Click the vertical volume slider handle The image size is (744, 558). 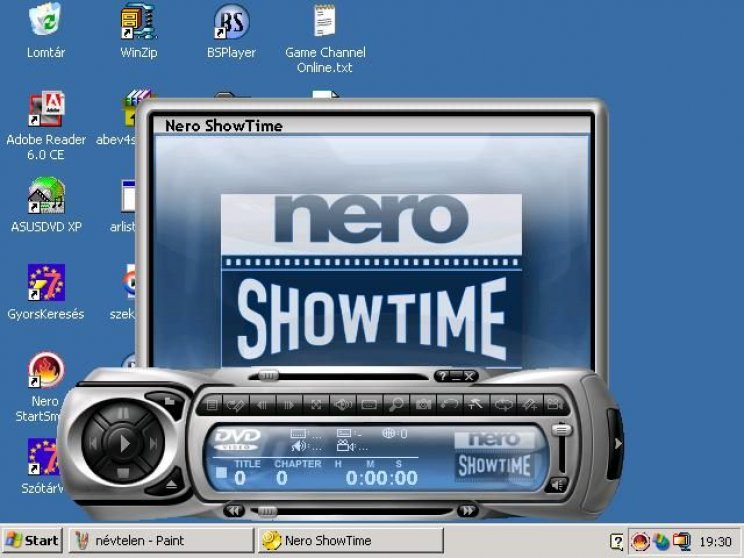[561, 430]
